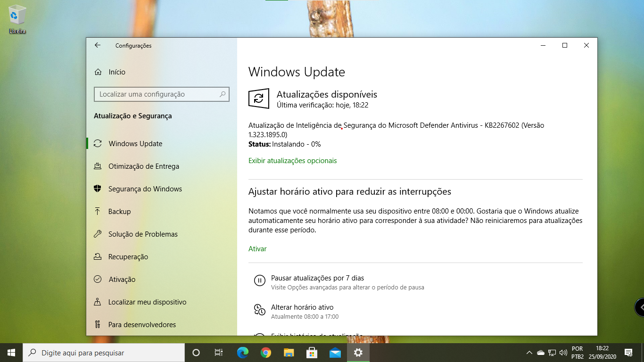The width and height of the screenshot is (644, 362).
Task: Open the Mail app from the taskbar
Action: tap(335, 353)
